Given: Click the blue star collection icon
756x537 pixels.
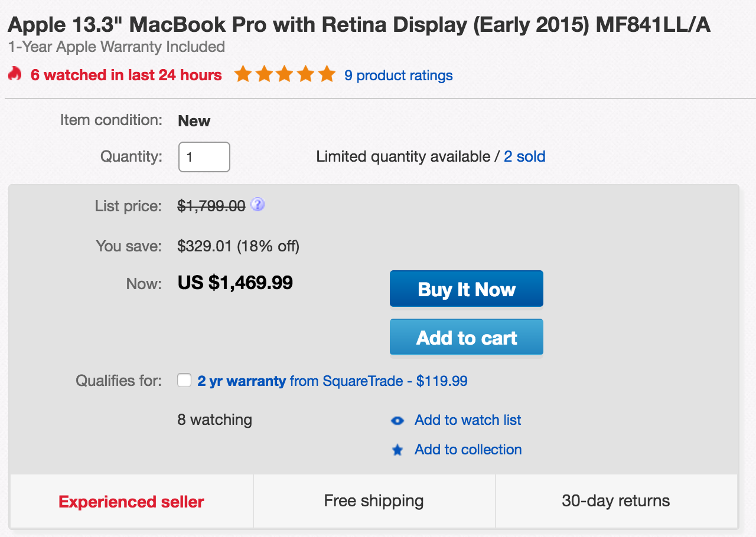Looking at the screenshot, I should click(x=397, y=450).
